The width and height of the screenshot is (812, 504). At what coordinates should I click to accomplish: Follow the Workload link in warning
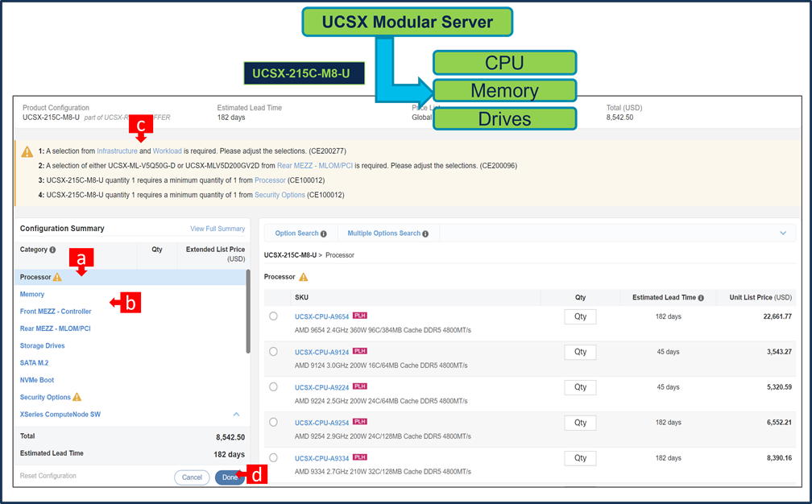click(x=168, y=151)
